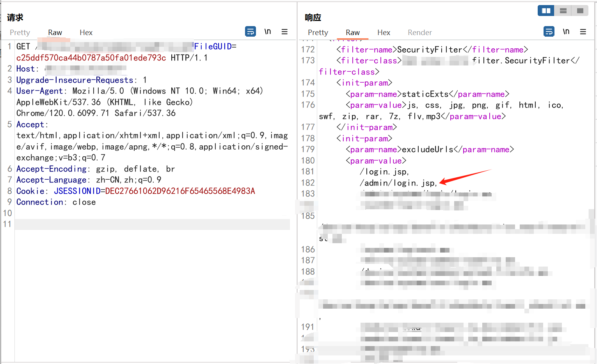The height and width of the screenshot is (364, 597).
Task: Select the response Raw tab
Action: 352,33
